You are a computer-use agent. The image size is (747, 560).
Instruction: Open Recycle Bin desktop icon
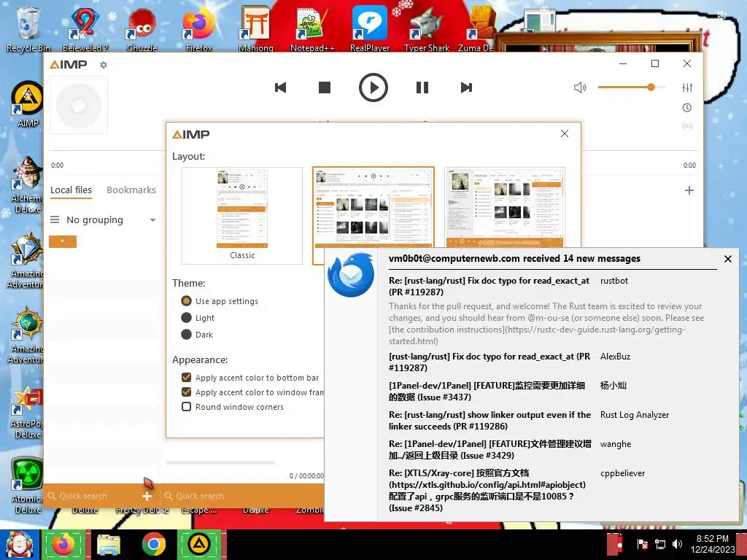click(28, 28)
